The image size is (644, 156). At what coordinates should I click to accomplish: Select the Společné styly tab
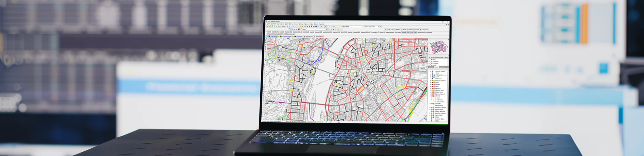pyautogui.click(x=308, y=36)
